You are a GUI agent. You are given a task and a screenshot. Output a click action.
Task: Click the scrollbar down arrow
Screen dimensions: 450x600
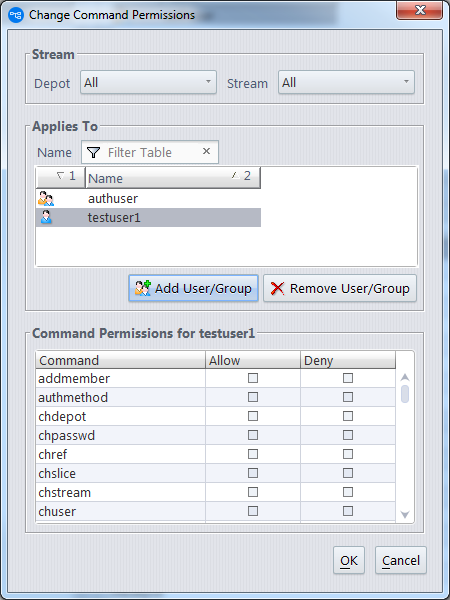coord(405,515)
